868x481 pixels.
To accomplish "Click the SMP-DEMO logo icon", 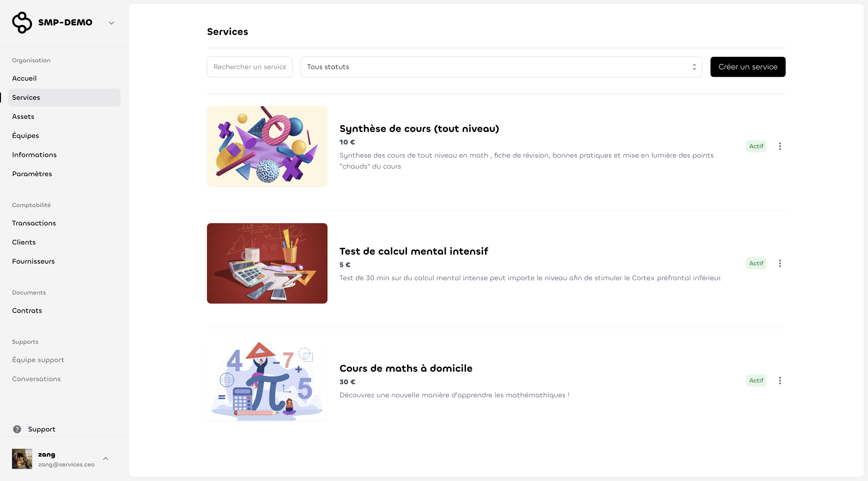I will coord(22,23).
